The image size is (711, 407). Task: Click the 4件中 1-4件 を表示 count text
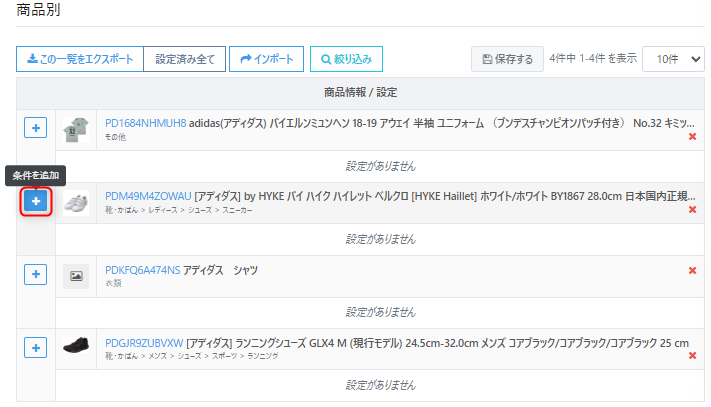pos(593,58)
